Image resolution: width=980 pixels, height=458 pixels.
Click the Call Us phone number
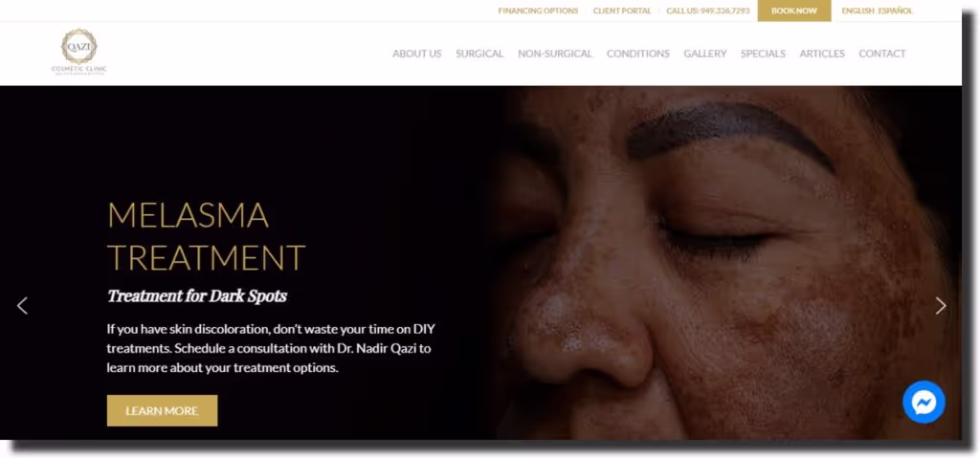pos(708,11)
